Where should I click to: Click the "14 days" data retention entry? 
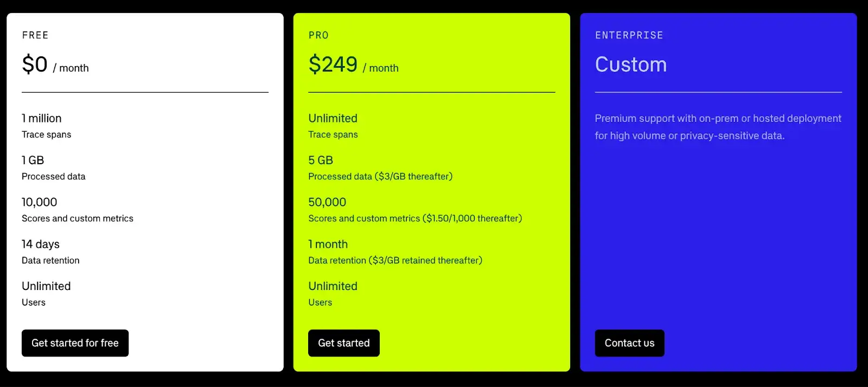(x=41, y=244)
